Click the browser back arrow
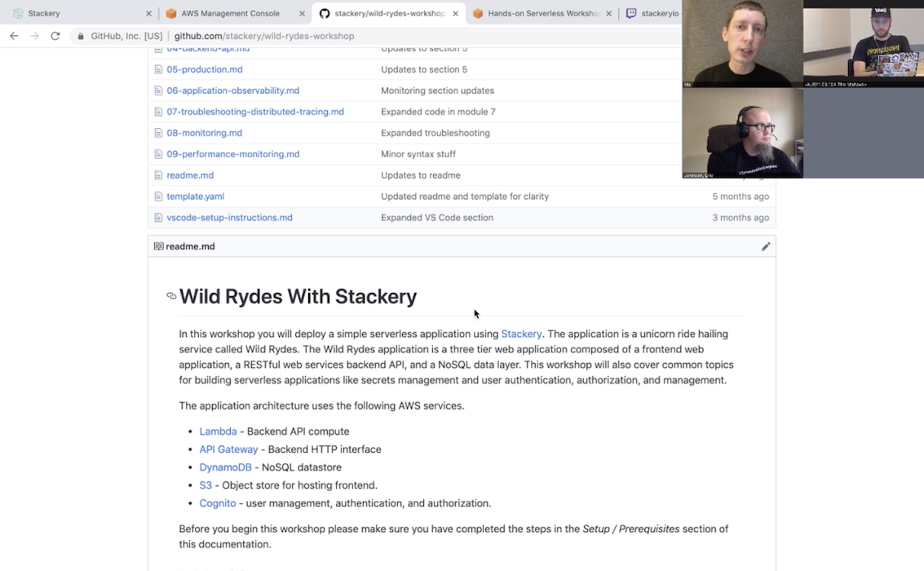 pos(14,36)
